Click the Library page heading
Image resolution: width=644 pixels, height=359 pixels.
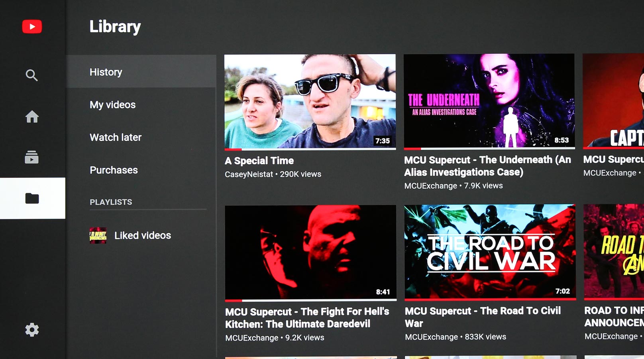(x=115, y=27)
